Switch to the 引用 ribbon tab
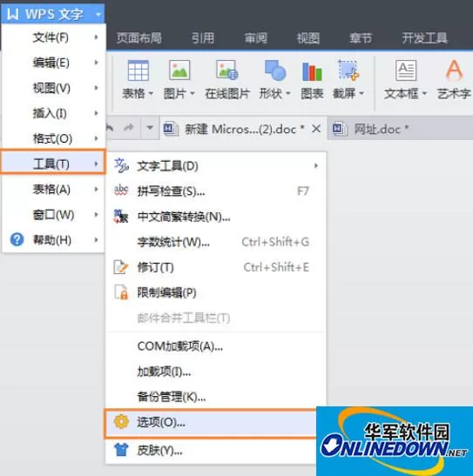Image resolution: width=473 pixels, height=476 pixels. point(203,38)
